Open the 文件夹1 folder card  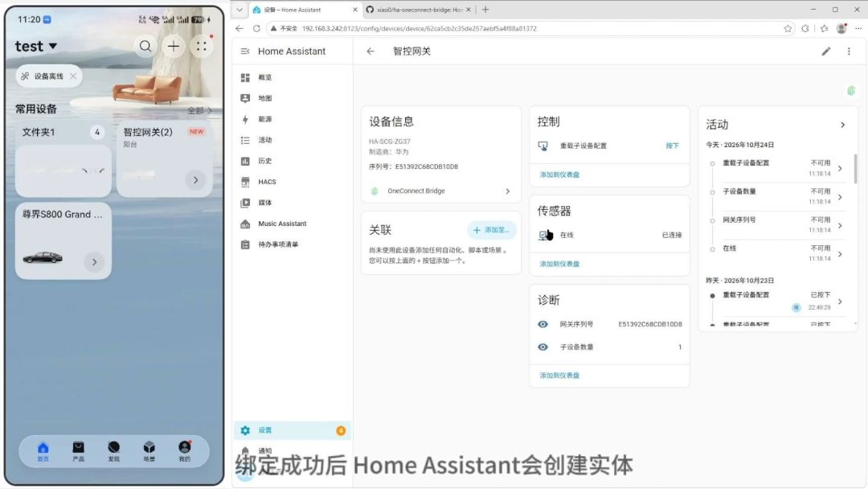63,160
